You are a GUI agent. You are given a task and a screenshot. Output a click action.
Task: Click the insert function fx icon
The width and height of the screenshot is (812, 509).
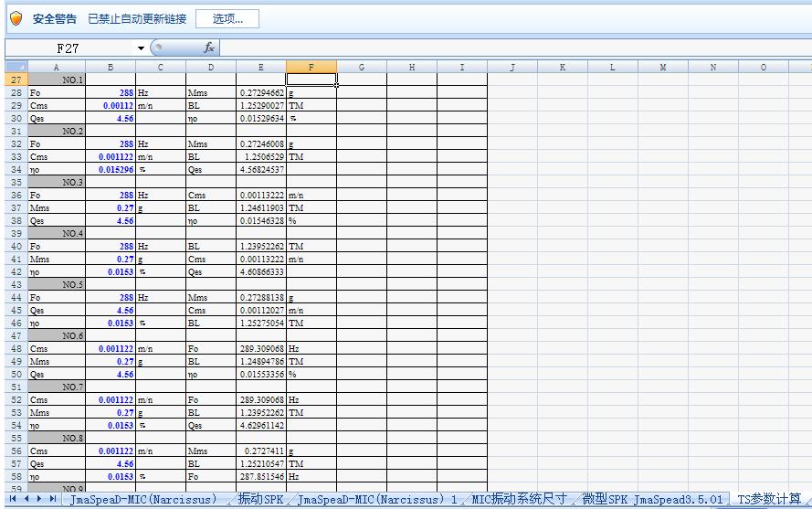[x=209, y=48]
